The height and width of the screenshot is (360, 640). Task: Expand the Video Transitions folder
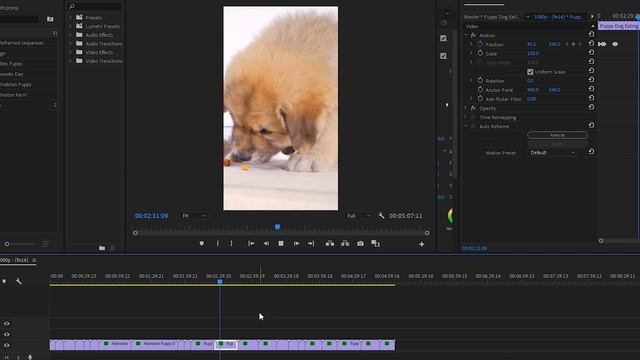pyautogui.click(x=70, y=61)
